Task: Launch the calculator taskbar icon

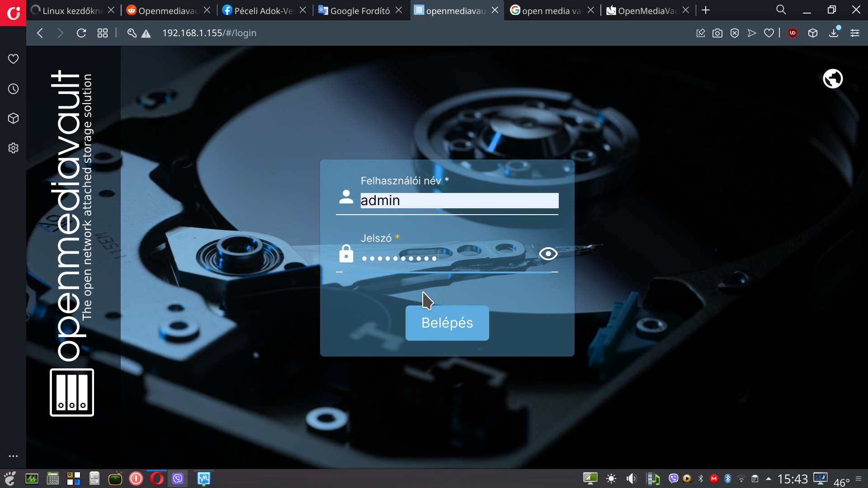Action: tap(53, 479)
